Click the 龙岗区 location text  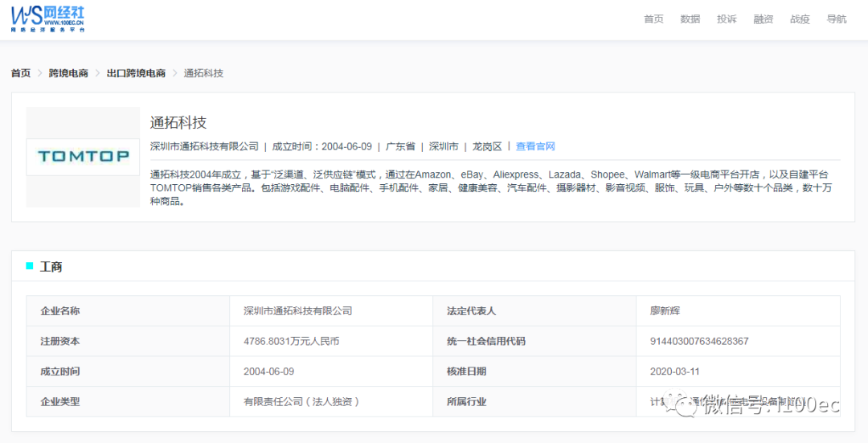[x=486, y=146]
